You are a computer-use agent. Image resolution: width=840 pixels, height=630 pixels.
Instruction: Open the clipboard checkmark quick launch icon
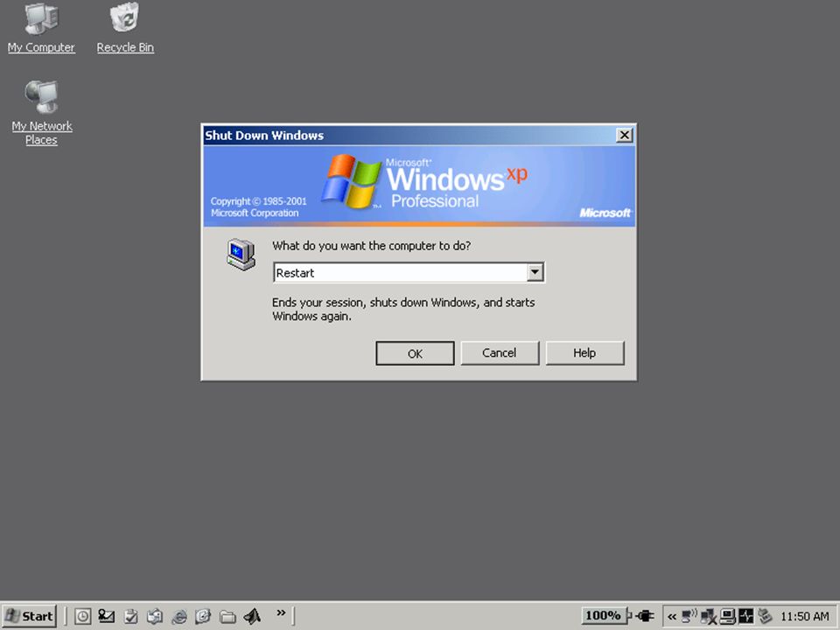pos(130,616)
